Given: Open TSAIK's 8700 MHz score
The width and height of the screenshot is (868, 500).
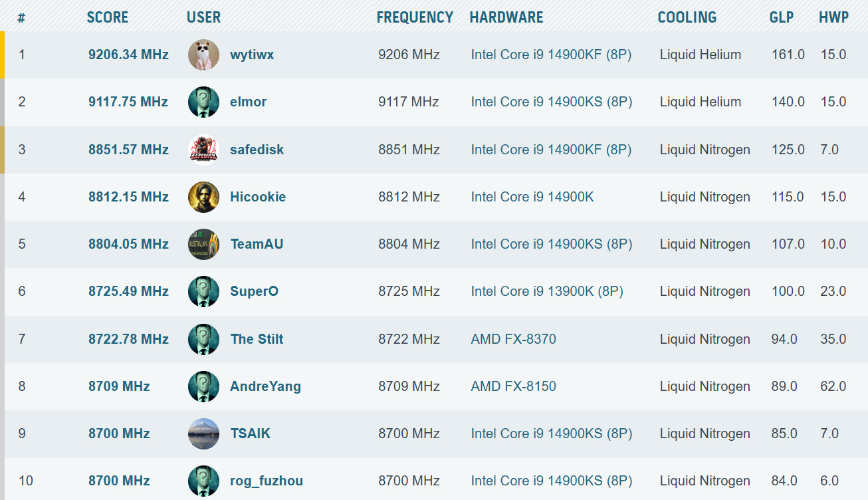Looking at the screenshot, I should click(119, 434).
